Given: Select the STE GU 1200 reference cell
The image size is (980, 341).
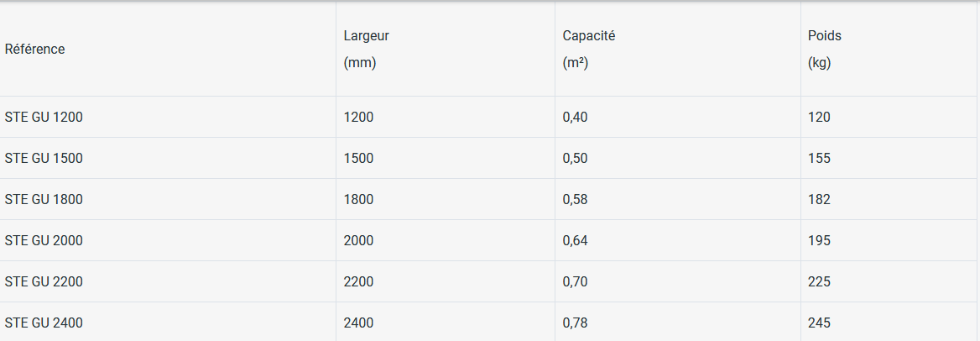Looking at the screenshot, I should coord(44,118).
